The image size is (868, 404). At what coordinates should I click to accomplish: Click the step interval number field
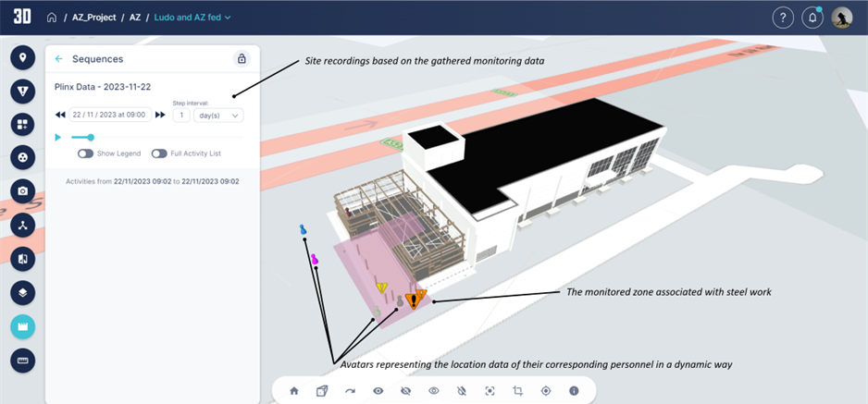(181, 115)
